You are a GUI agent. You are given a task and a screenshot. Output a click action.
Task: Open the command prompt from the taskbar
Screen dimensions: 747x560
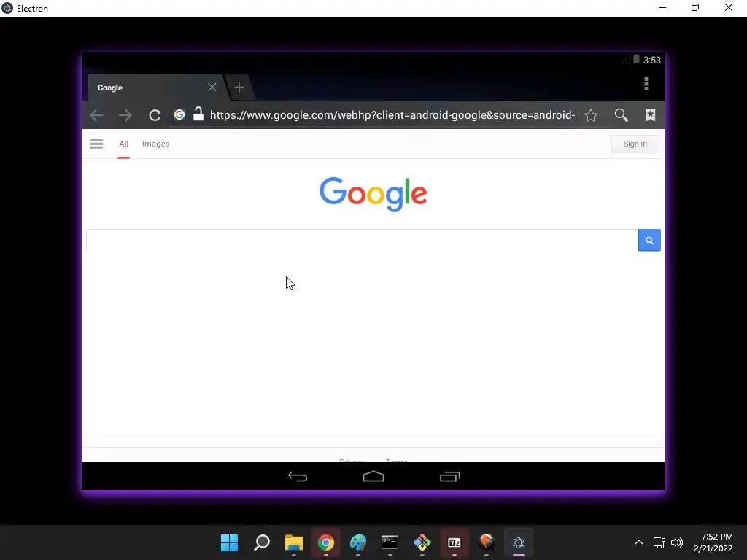pyautogui.click(x=390, y=542)
